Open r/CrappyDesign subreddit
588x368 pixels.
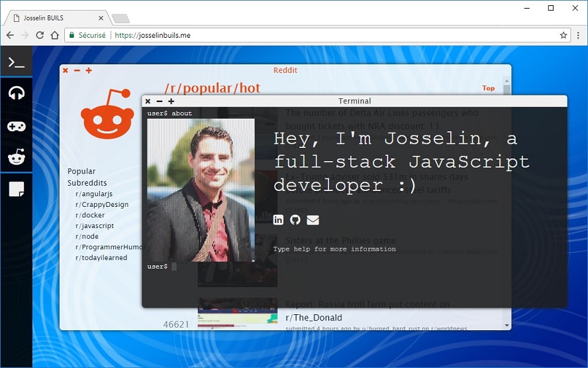point(101,204)
